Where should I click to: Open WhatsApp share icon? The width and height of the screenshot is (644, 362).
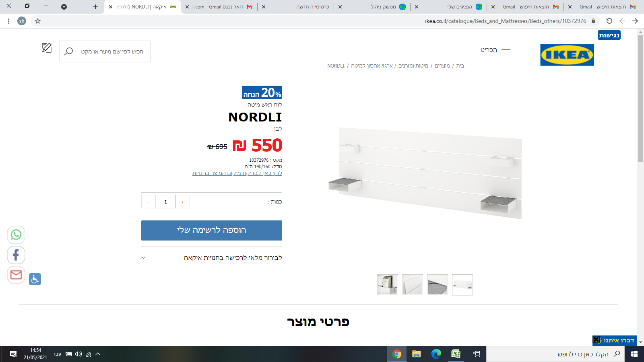click(x=16, y=234)
